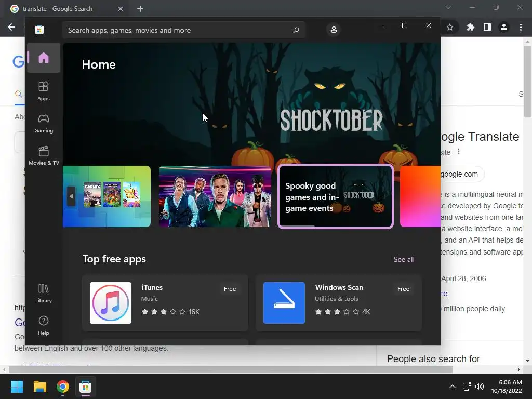Viewport: 532px width, 399px height.
Task: Go to the Gaming section
Action: pyautogui.click(x=44, y=124)
